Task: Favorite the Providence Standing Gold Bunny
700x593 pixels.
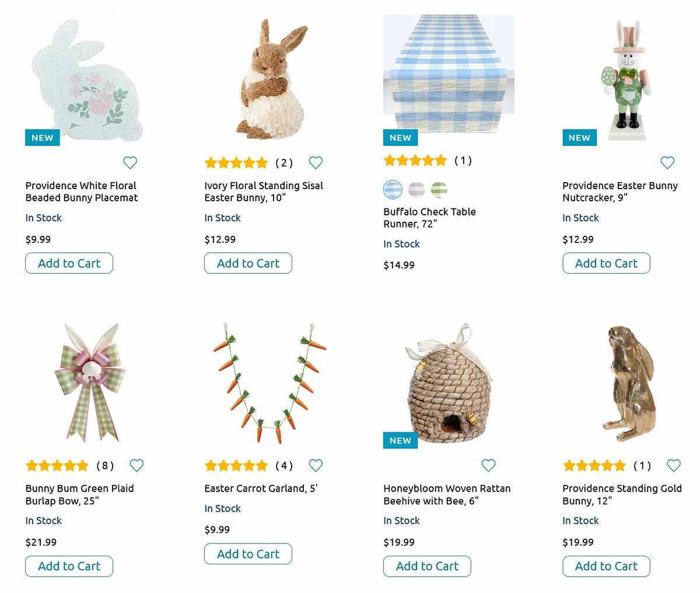Action: coord(674,465)
